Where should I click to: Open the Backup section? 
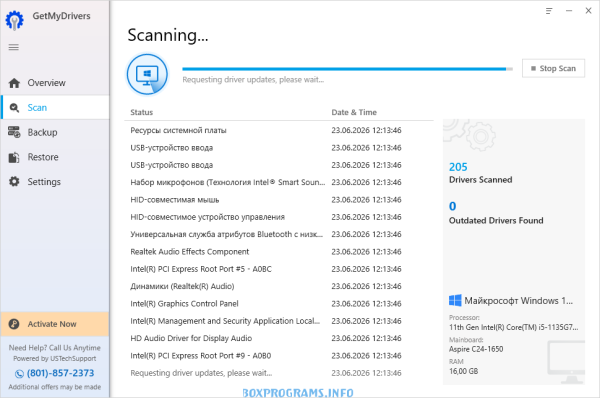tap(55, 132)
